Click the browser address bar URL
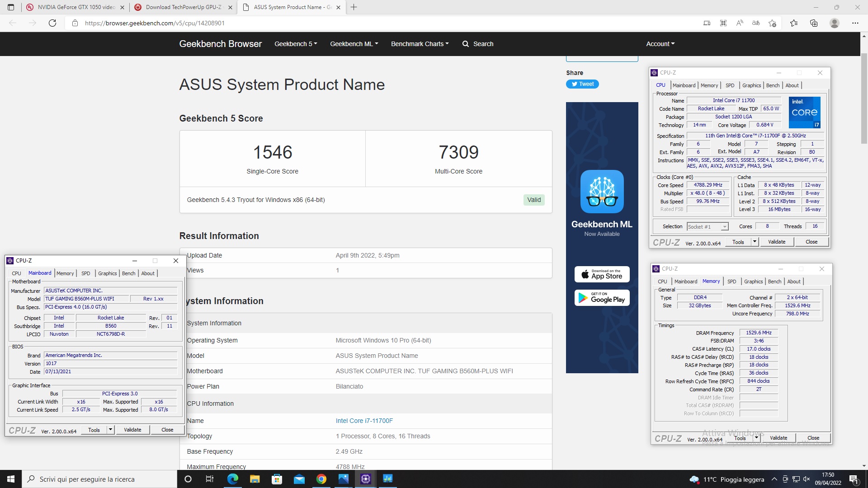 coord(155,23)
